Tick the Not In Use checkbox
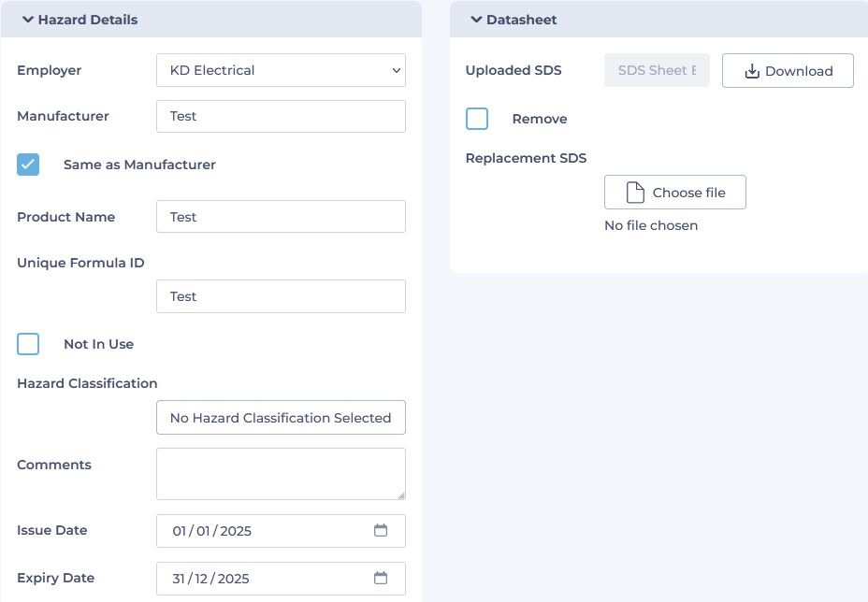Screen dimensions: 868x602 [28, 344]
